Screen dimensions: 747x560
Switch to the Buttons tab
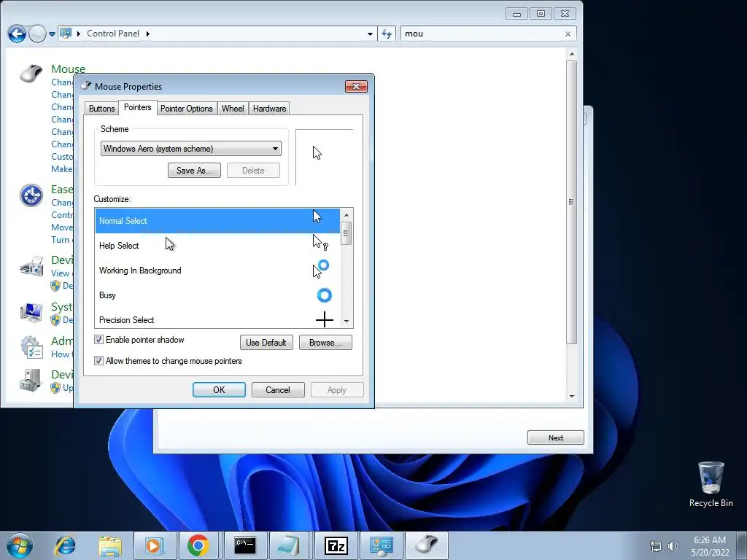pos(102,109)
